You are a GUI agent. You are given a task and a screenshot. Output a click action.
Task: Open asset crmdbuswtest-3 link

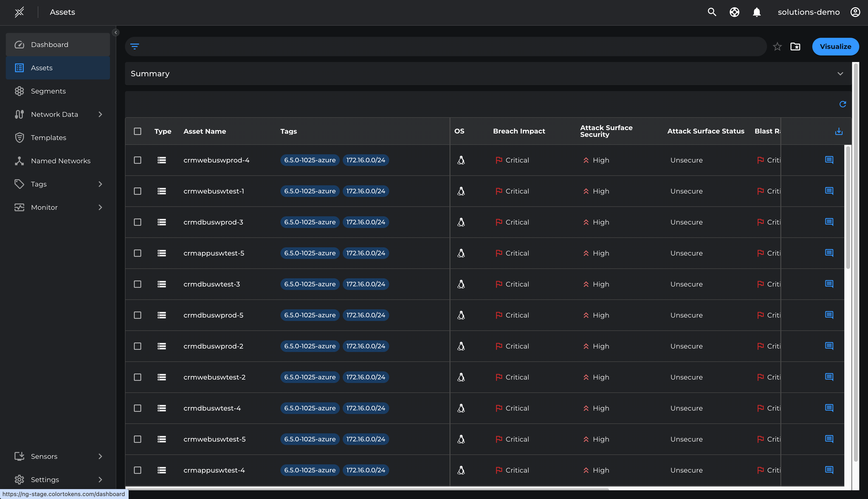click(x=211, y=284)
